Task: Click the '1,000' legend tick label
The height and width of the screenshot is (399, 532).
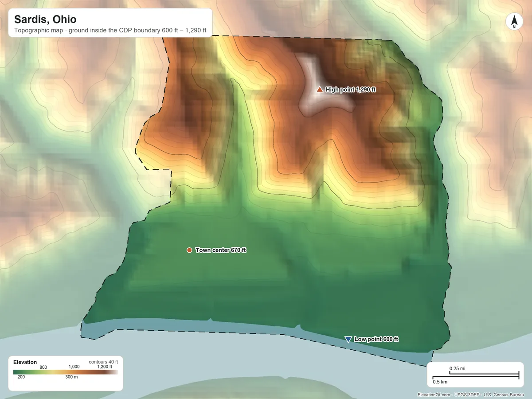Action: [x=74, y=367]
